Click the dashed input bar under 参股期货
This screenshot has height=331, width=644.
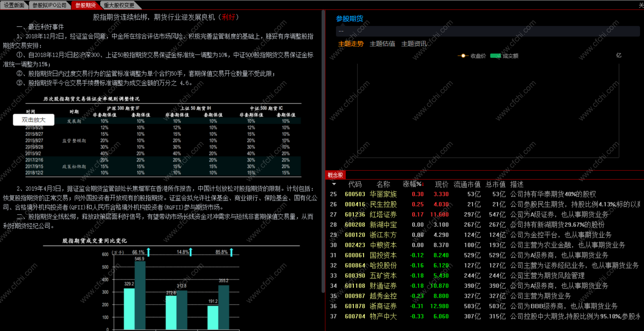[488, 31]
